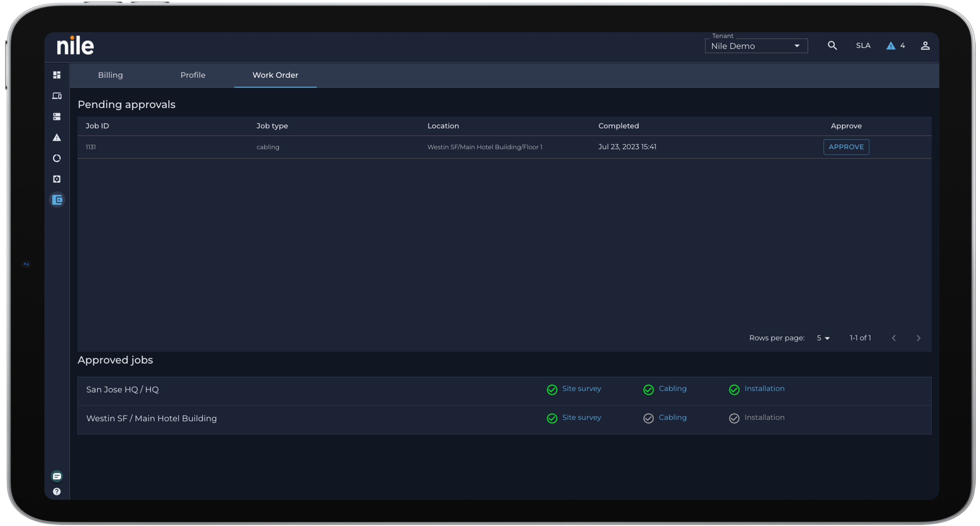Click Westin SF Cabling grey check icon

[x=648, y=418]
